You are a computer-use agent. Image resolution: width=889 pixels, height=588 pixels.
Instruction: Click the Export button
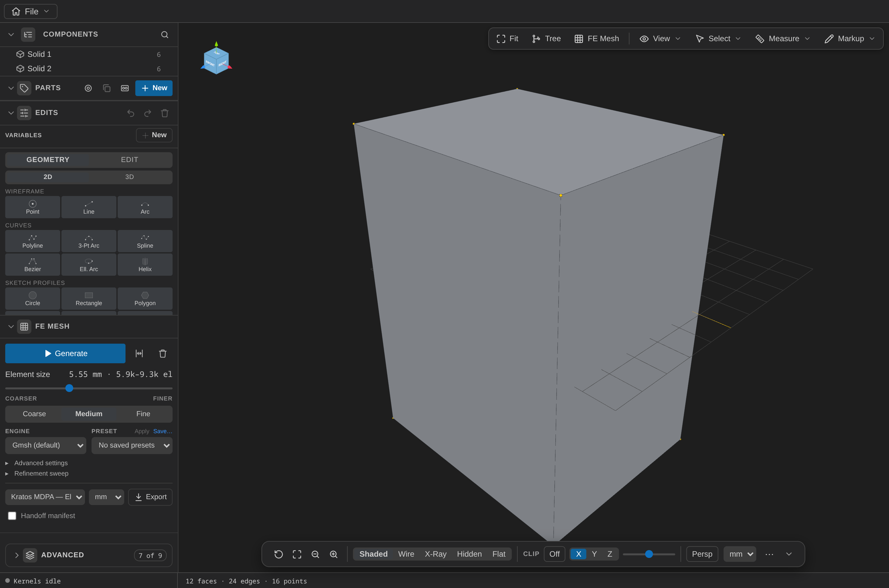click(150, 497)
